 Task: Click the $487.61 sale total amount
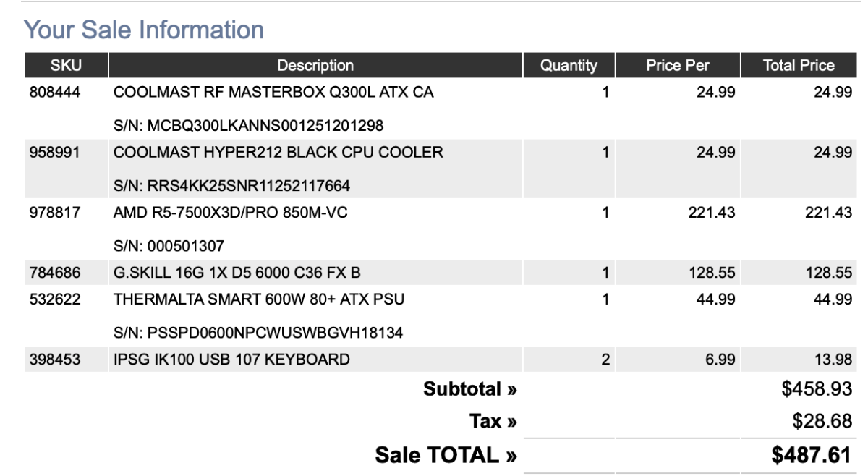tap(812, 455)
